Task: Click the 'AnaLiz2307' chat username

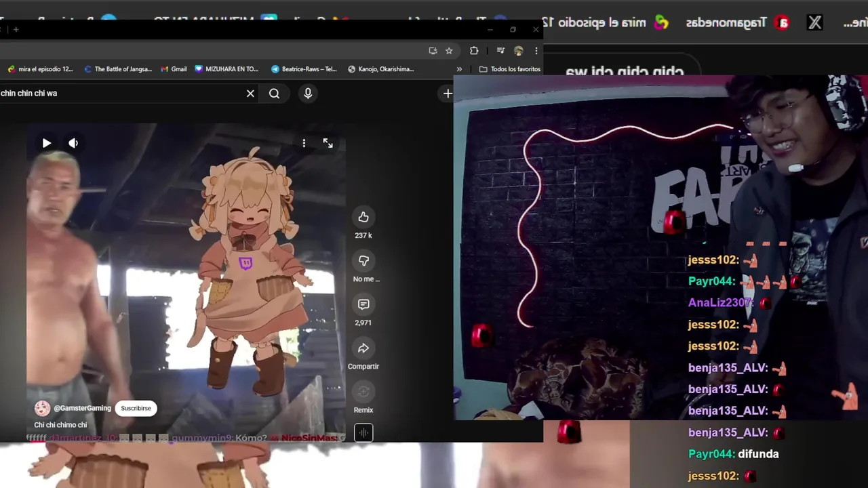Action: click(720, 303)
